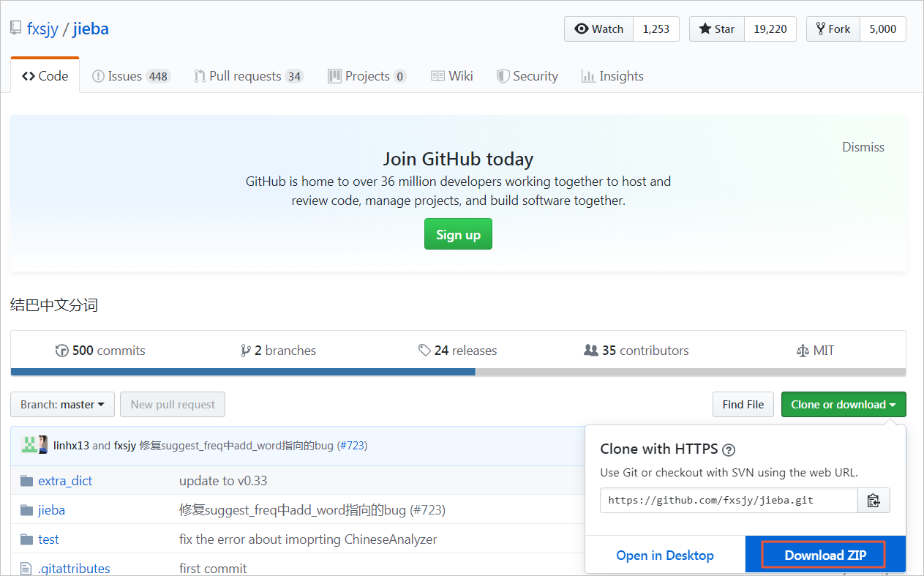The image size is (924, 576).
Task: Open the extra_dict folder
Action: [65, 481]
